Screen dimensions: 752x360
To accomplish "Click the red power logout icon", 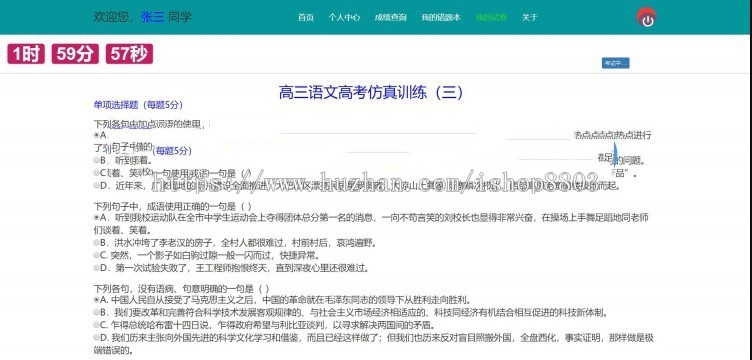I will click(x=646, y=18).
